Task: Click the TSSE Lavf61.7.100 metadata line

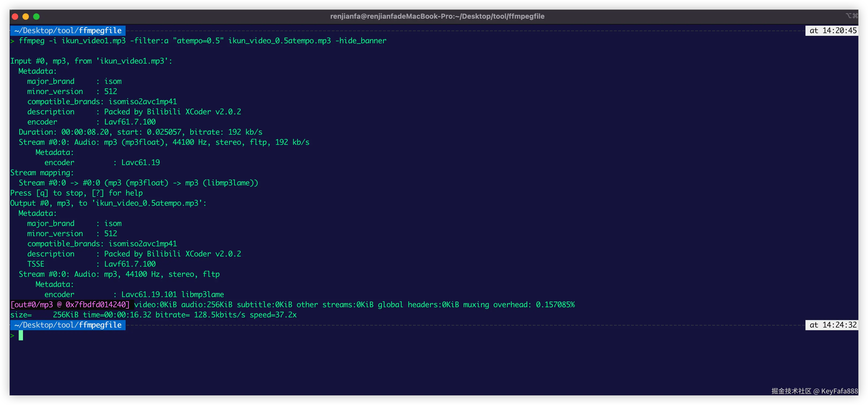Action: coord(91,264)
